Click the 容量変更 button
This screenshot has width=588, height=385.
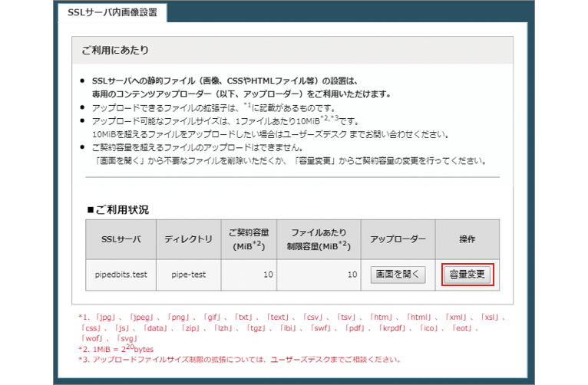click(x=467, y=275)
